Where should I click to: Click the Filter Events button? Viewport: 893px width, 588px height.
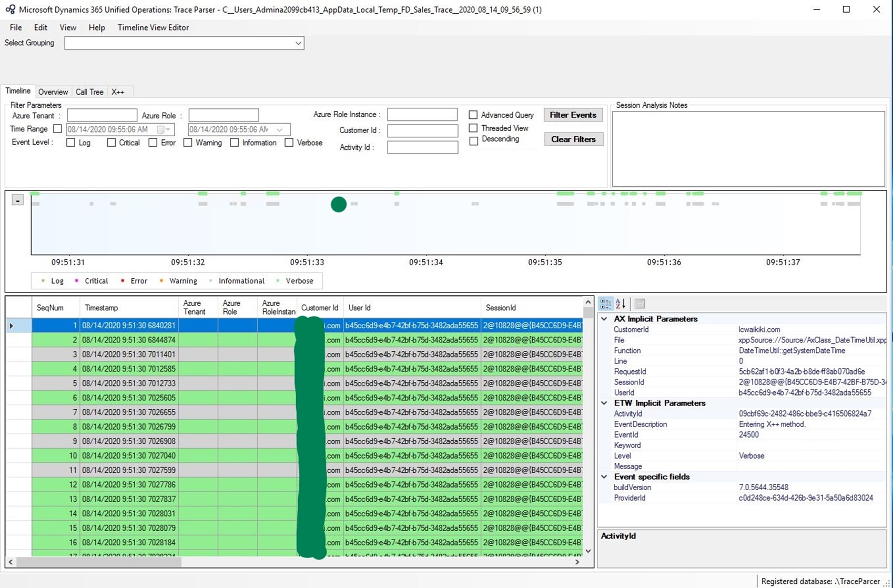click(x=573, y=115)
